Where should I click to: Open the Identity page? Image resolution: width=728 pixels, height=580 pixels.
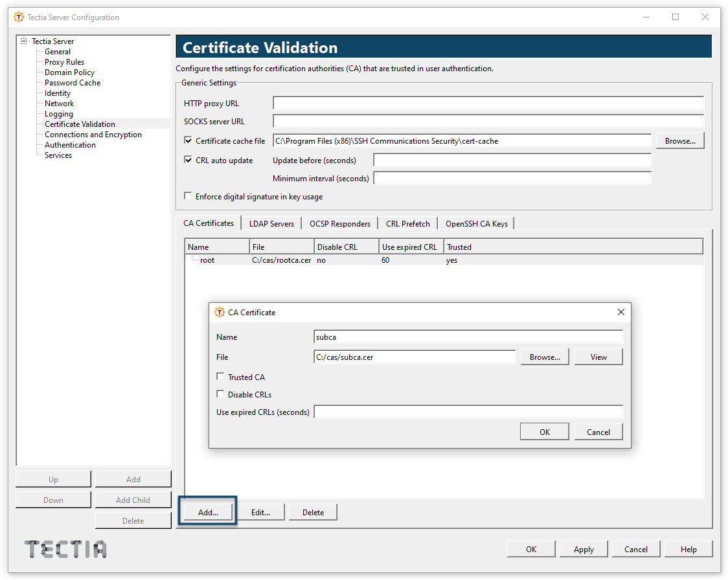(58, 93)
